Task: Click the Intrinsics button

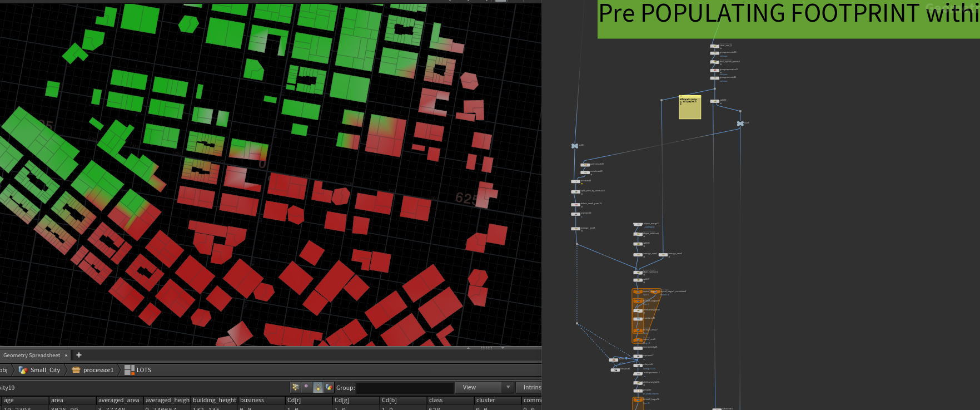Action: pyautogui.click(x=531, y=387)
